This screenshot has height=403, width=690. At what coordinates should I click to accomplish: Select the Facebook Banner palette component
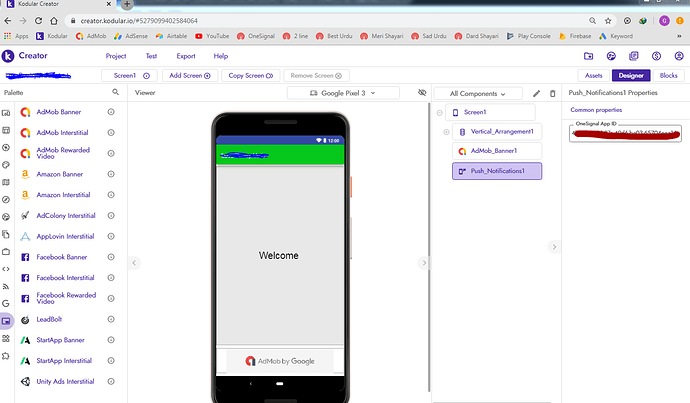click(x=66, y=257)
